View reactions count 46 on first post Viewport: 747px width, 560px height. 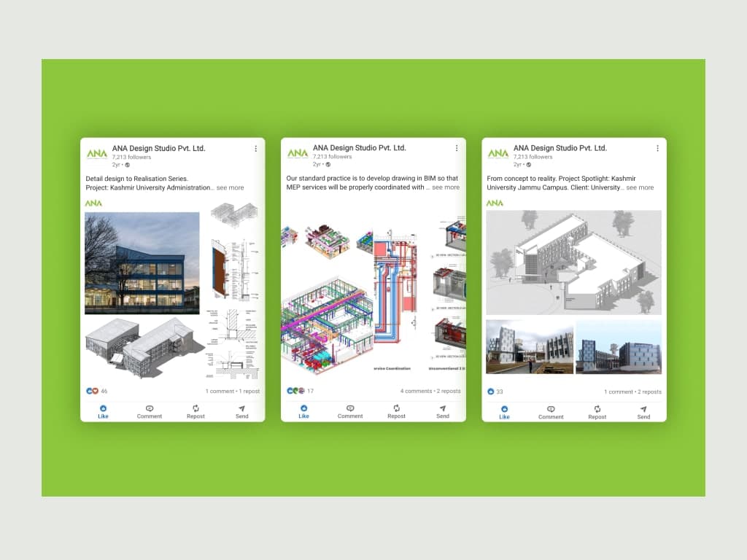(97, 391)
